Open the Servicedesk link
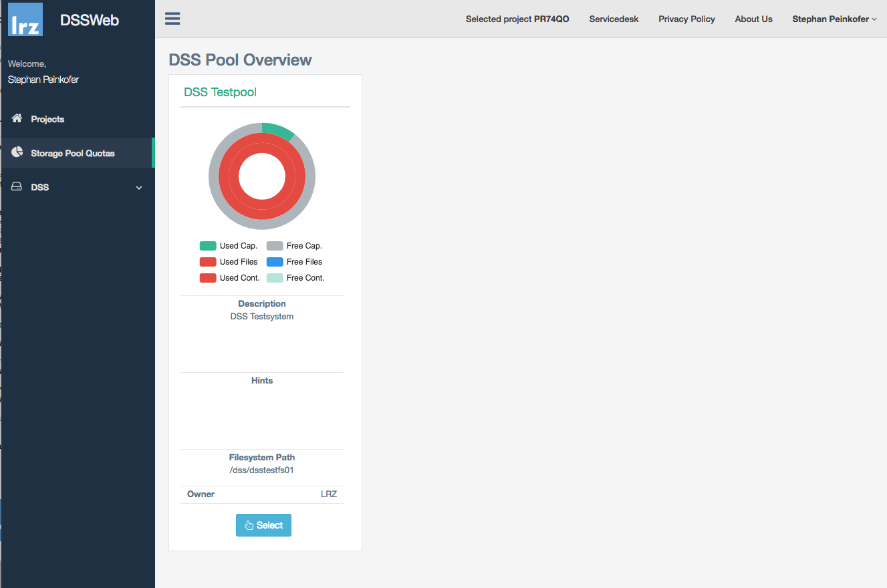Viewport: 887px width, 588px height. 614,19
